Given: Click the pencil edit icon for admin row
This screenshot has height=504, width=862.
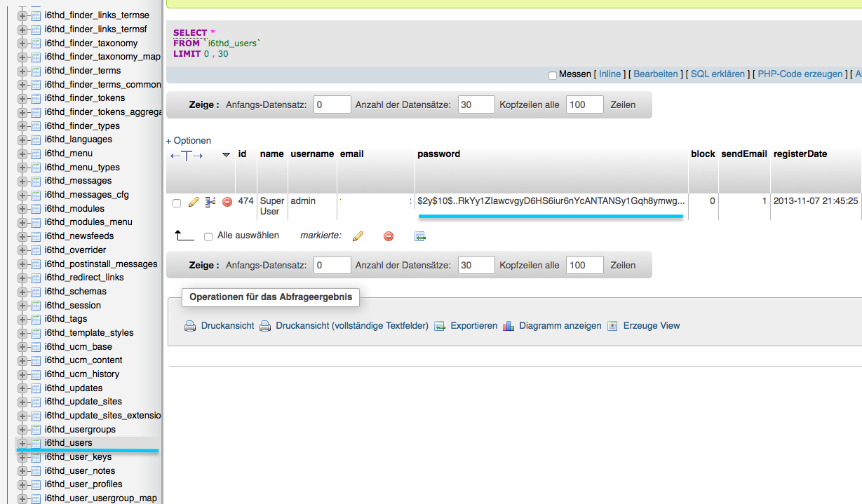Looking at the screenshot, I should click(x=194, y=203).
